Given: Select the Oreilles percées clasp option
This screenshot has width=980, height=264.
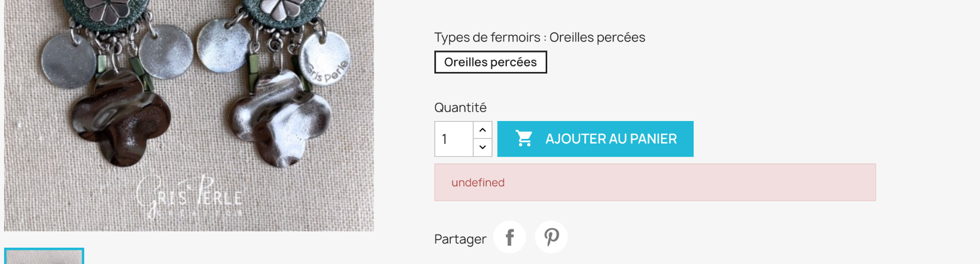Looking at the screenshot, I should tap(491, 62).
